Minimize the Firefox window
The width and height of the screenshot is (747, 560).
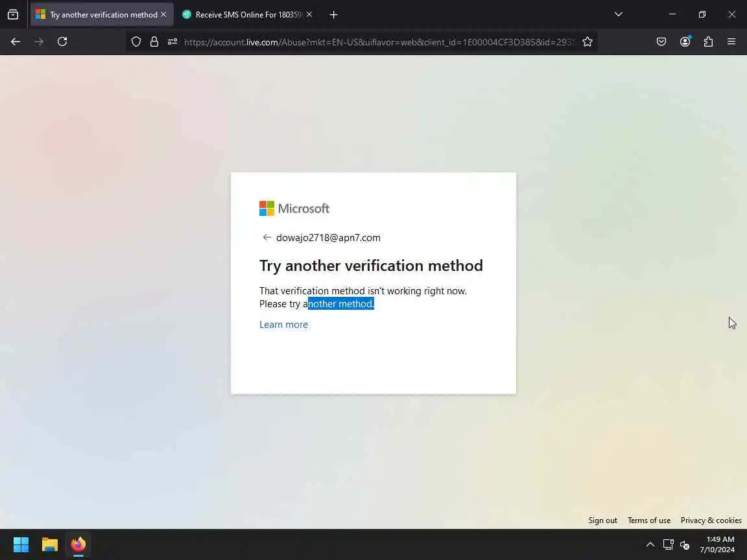[672, 14]
